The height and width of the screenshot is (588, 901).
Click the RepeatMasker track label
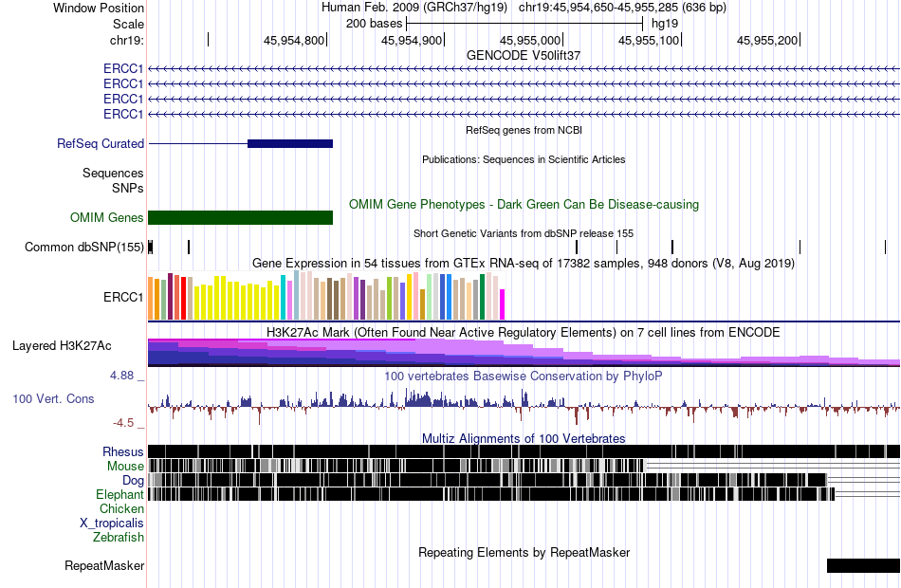coord(104,565)
